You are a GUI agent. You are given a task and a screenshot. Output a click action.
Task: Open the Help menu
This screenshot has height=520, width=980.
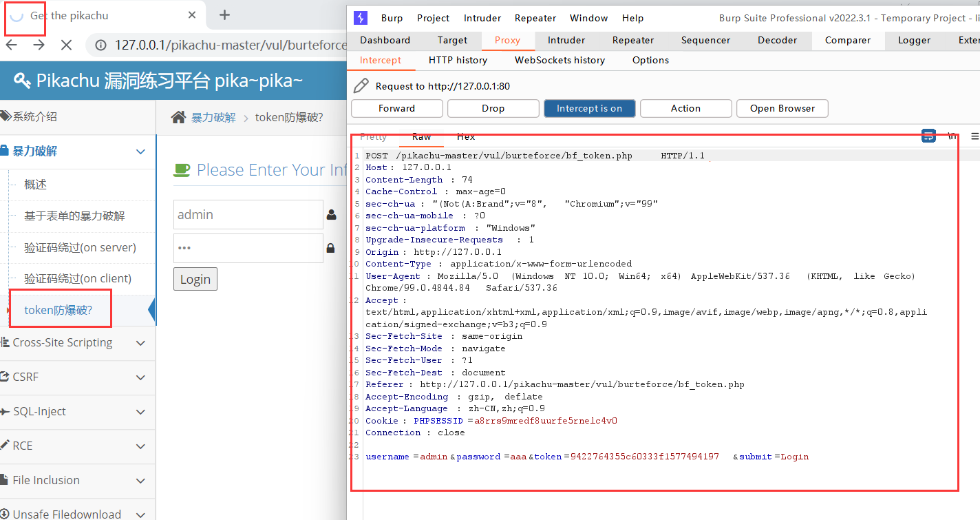tap(632, 18)
